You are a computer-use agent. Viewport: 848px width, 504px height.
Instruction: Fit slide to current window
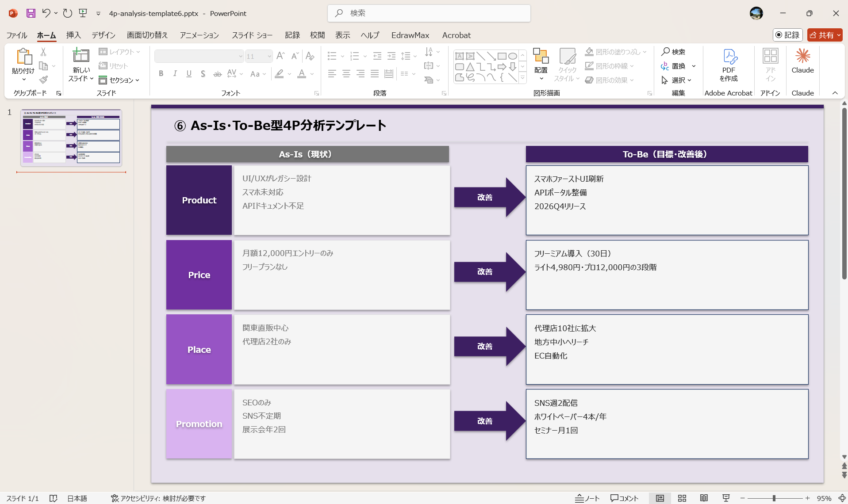(x=842, y=498)
